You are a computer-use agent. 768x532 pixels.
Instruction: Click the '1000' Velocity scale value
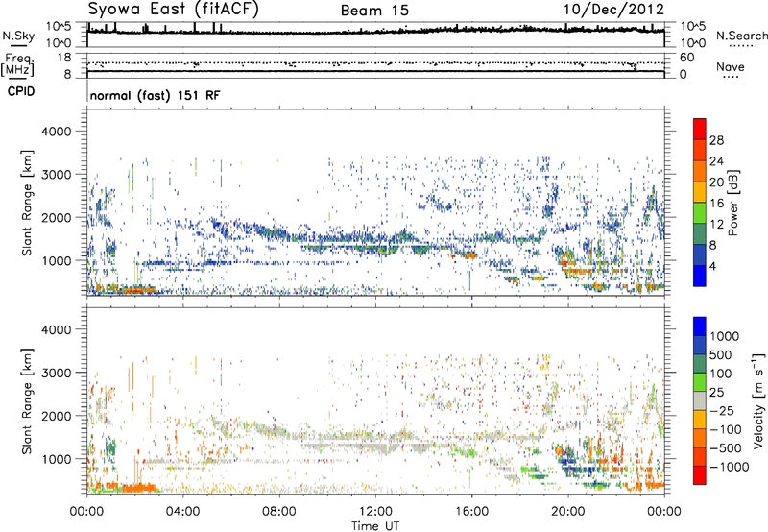(x=725, y=336)
